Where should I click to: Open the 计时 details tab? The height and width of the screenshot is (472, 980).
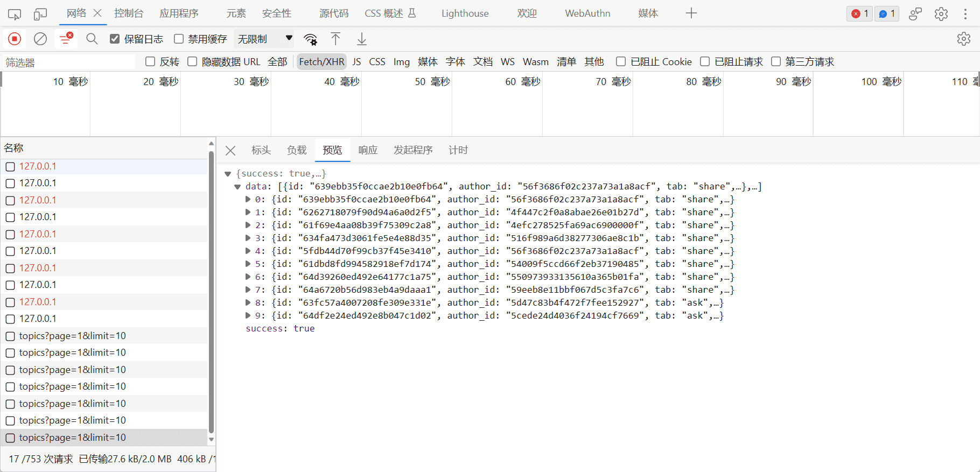[458, 150]
